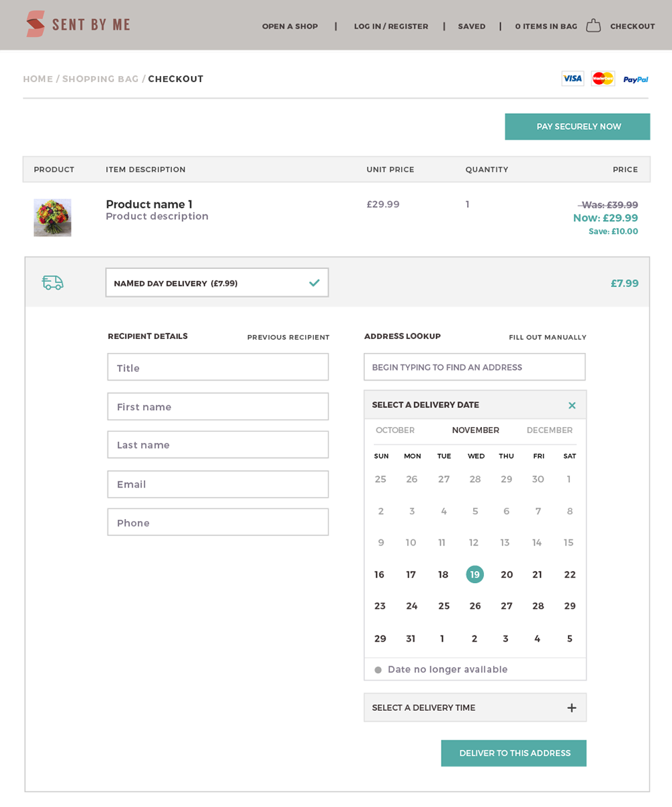Open the Named Day Delivery dropdown
The image size is (672, 807).
pyautogui.click(x=217, y=283)
